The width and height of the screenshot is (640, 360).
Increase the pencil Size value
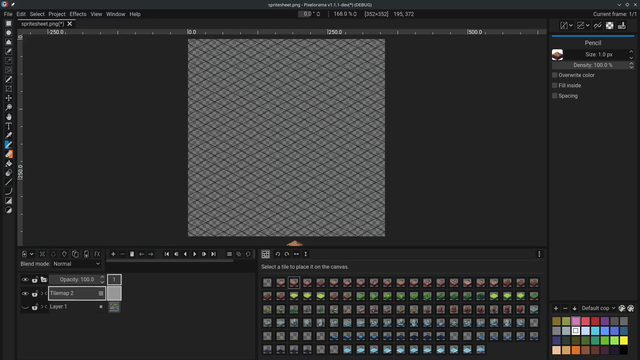pyautogui.click(x=631, y=52)
